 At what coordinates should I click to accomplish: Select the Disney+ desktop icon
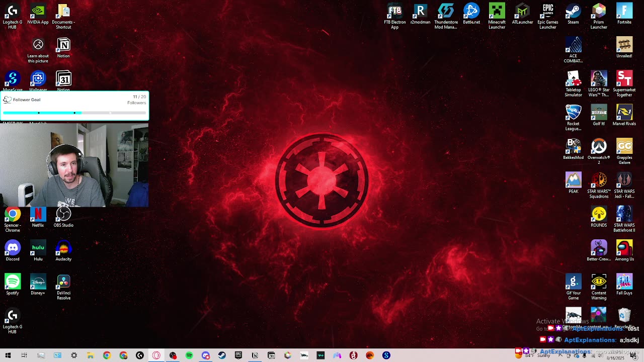tap(38, 285)
